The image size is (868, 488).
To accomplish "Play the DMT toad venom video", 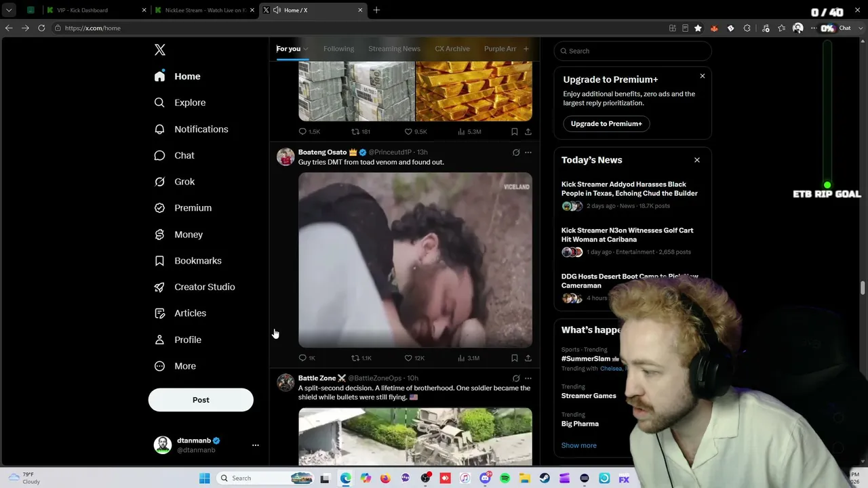I will (x=415, y=260).
